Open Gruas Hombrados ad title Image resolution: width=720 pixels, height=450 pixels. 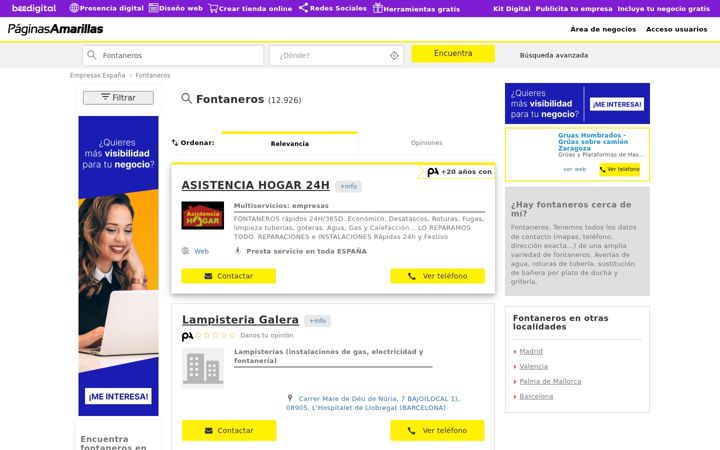coord(592,142)
